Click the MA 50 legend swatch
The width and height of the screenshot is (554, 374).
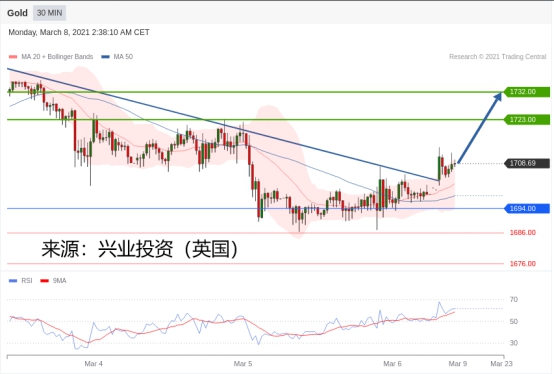[105, 57]
